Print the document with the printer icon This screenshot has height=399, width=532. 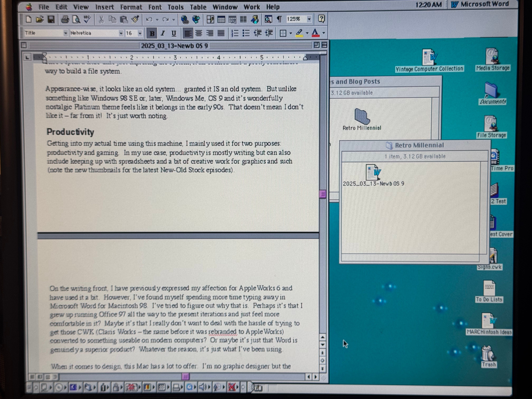pos(65,19)
